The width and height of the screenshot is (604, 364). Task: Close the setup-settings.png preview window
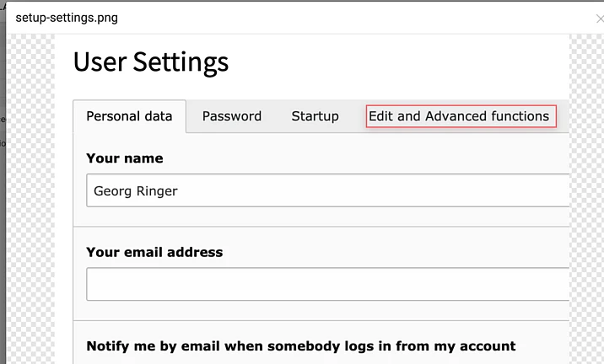click(x=599, y=18)
